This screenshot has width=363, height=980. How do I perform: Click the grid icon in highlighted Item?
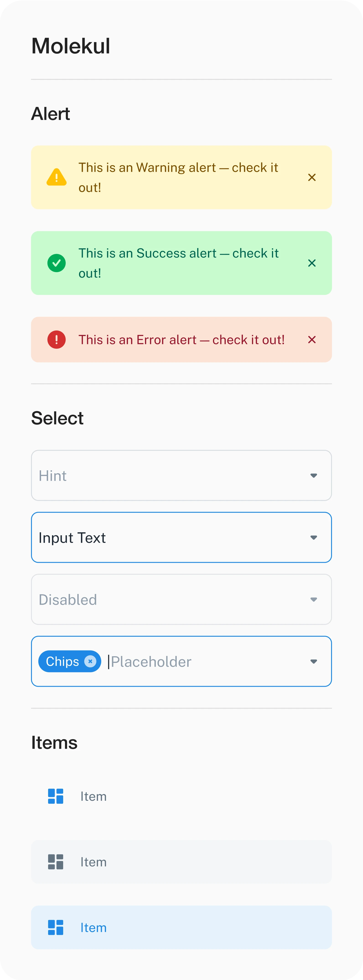tap(56, 928)
